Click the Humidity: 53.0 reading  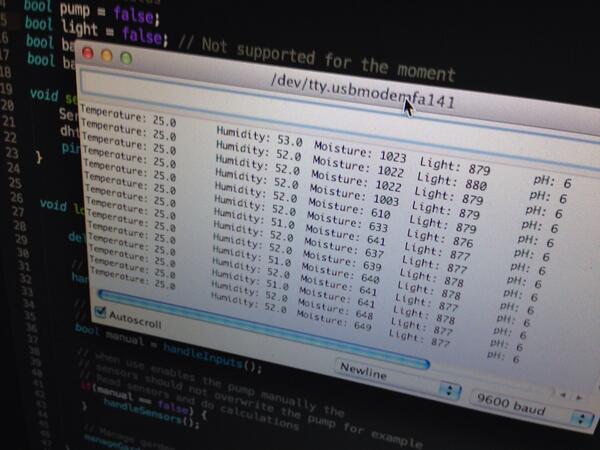click(259, 136)
